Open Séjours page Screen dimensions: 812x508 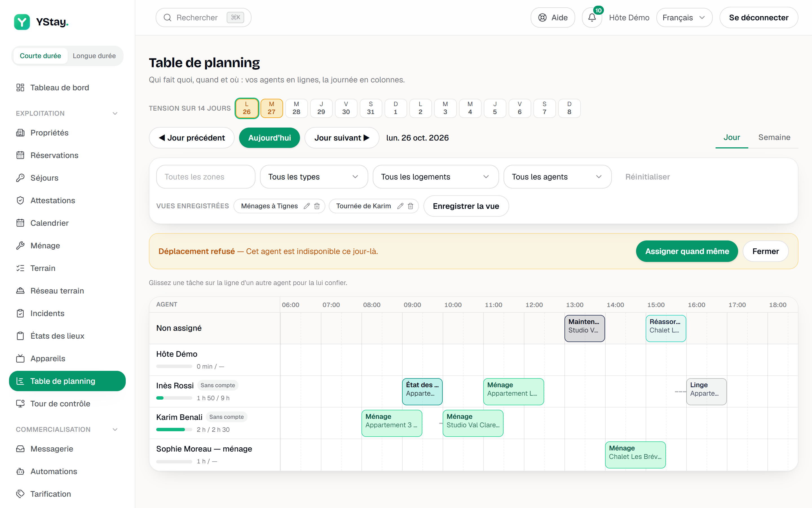(x=67, y=178)
